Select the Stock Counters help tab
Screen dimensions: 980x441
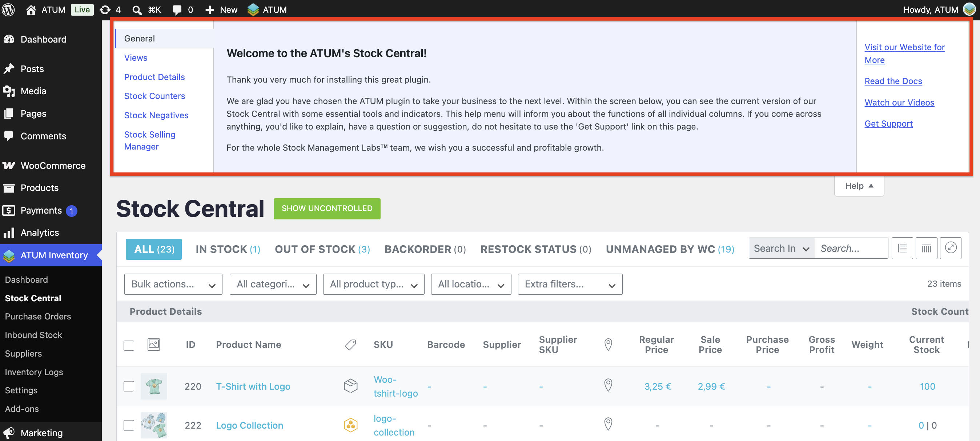[154, 96]
